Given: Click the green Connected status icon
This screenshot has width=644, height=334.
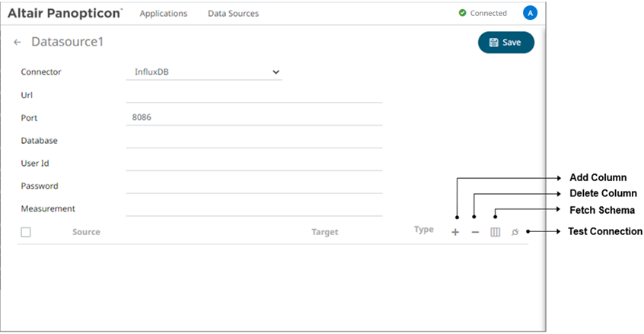Looking at the screenshot, I should (x=462, y=13).
